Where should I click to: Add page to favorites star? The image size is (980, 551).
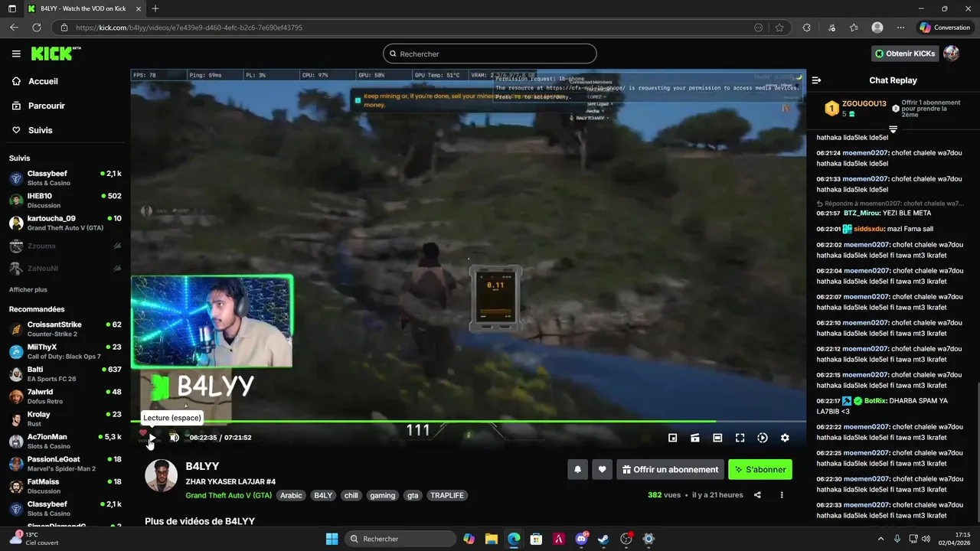coord(779,28)
